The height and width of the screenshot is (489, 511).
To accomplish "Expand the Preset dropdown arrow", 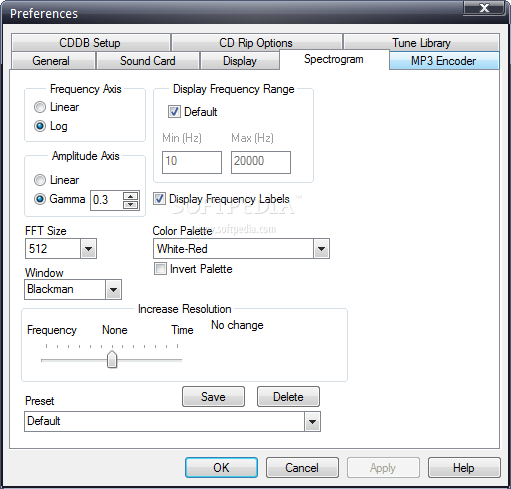I will tap(312, 422).
